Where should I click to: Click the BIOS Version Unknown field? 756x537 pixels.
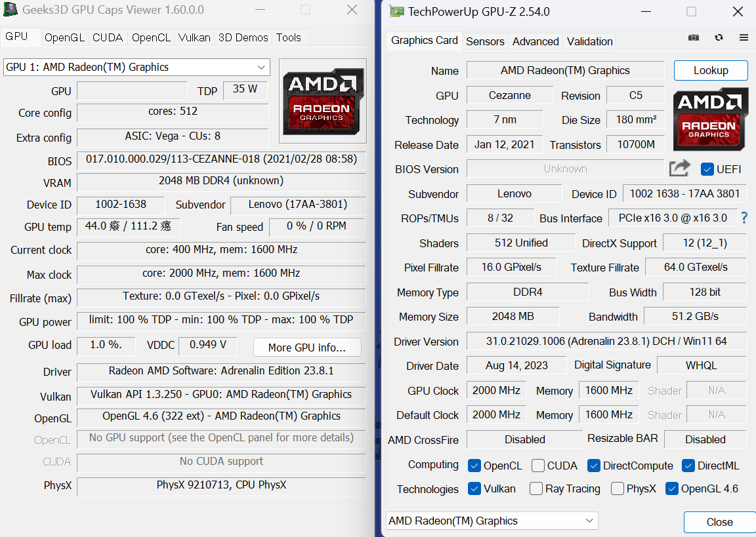[566, 169]
